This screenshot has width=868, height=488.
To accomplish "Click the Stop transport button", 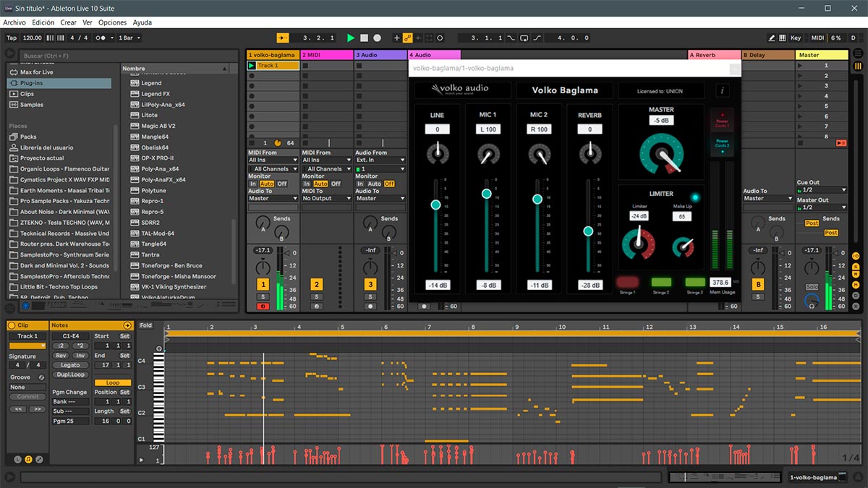I will [x=364, y=38].
